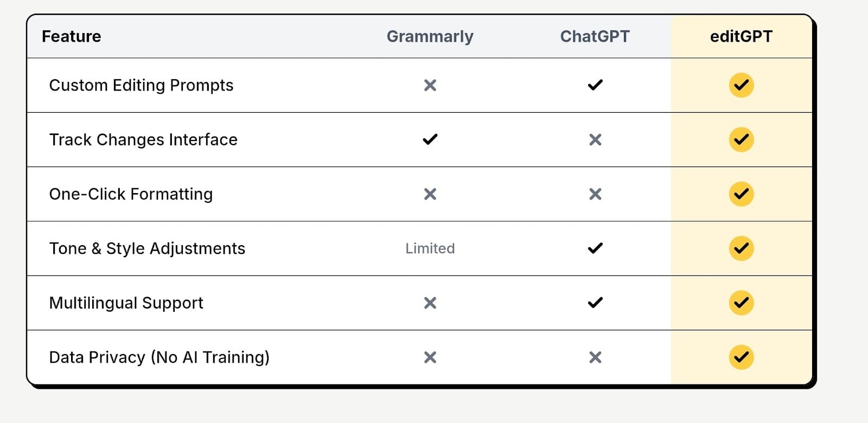The width and height of the screenshot is (868, 423).
Task: Click editGPT checkmark for Custom Editing Prompts
Action: pos(741,85)
